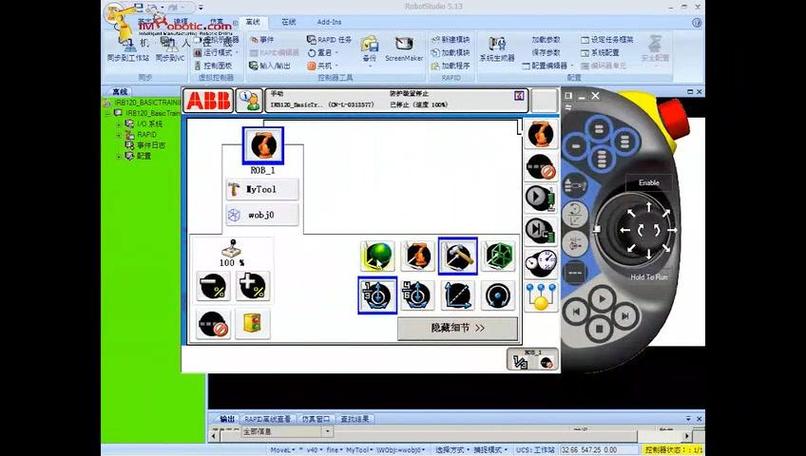Open the increment quickset menu on the sidebar
The width and height of the screenshot is (806, 456).
click(x=541, y=167)
